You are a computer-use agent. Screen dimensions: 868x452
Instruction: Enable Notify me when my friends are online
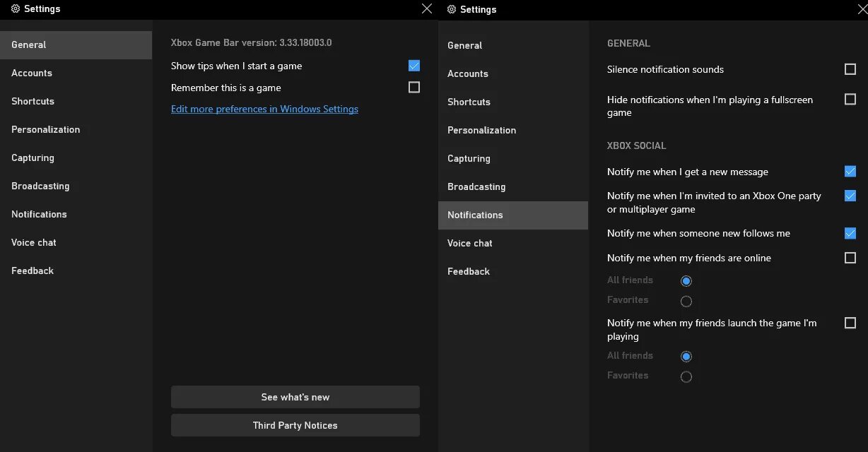tap(850, 258)
